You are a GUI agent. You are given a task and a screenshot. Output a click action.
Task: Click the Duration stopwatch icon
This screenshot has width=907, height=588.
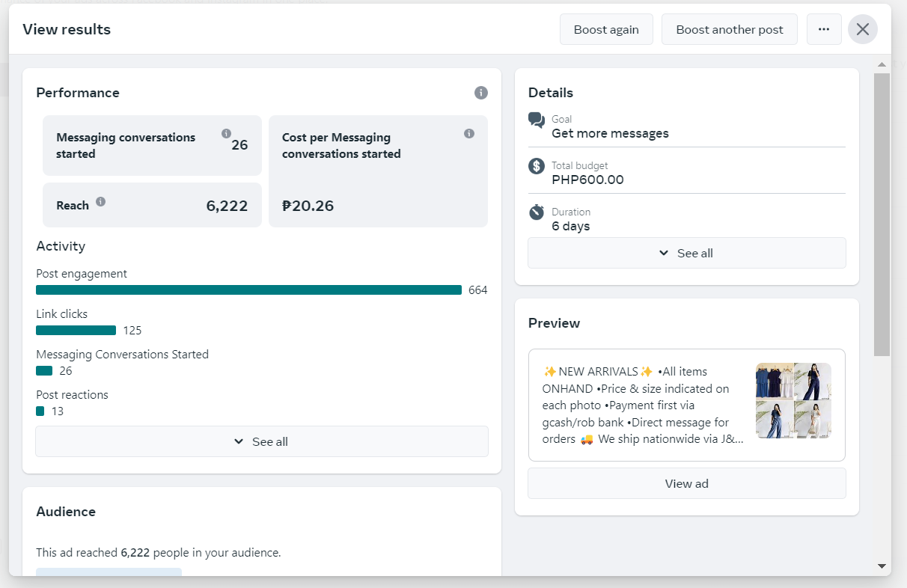coord(537,212)
